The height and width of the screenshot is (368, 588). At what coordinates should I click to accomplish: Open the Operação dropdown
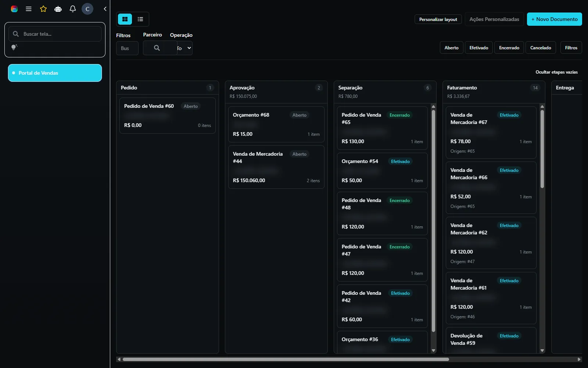click(x=185, y=48)
